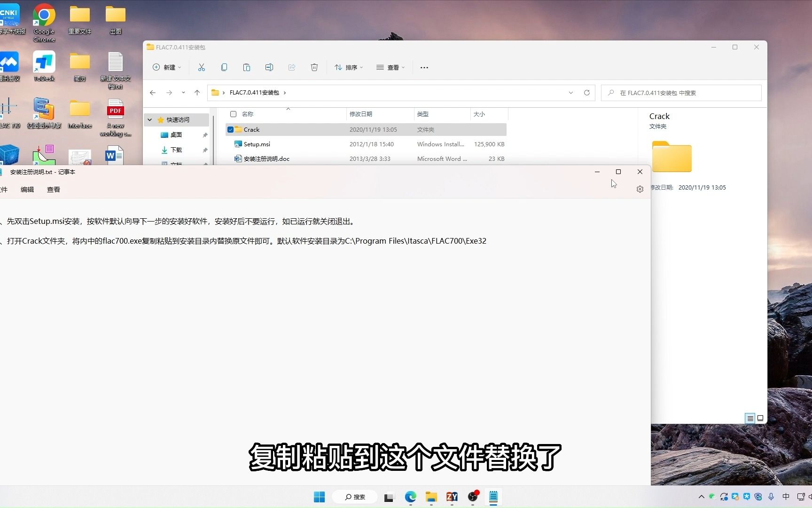
Task: Click the Copy icon in Explorer toolbar
Action: (224, 67)
